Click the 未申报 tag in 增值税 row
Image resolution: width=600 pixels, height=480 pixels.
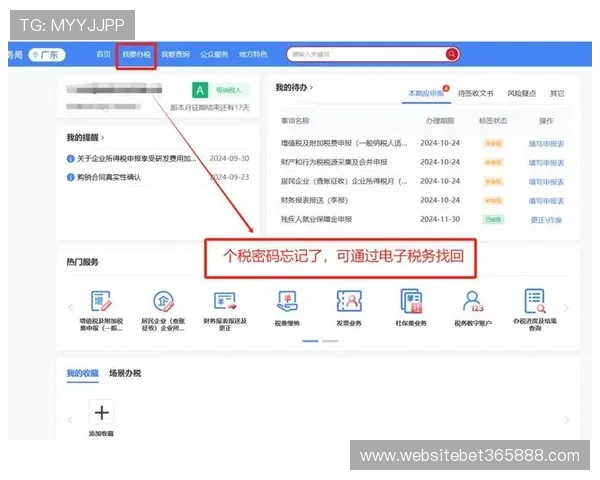point(493,144)
